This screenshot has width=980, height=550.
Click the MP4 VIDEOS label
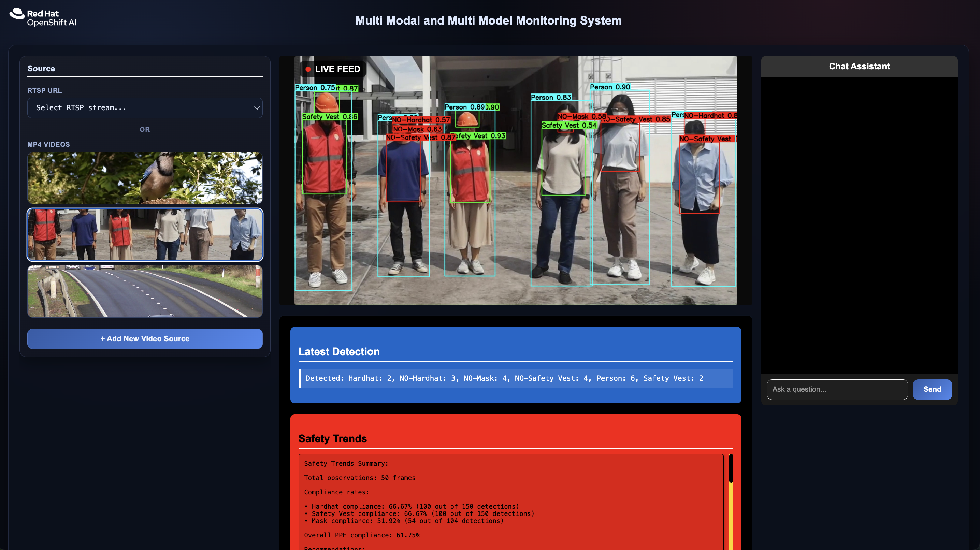pyautogui.click(x=49, y=145)
